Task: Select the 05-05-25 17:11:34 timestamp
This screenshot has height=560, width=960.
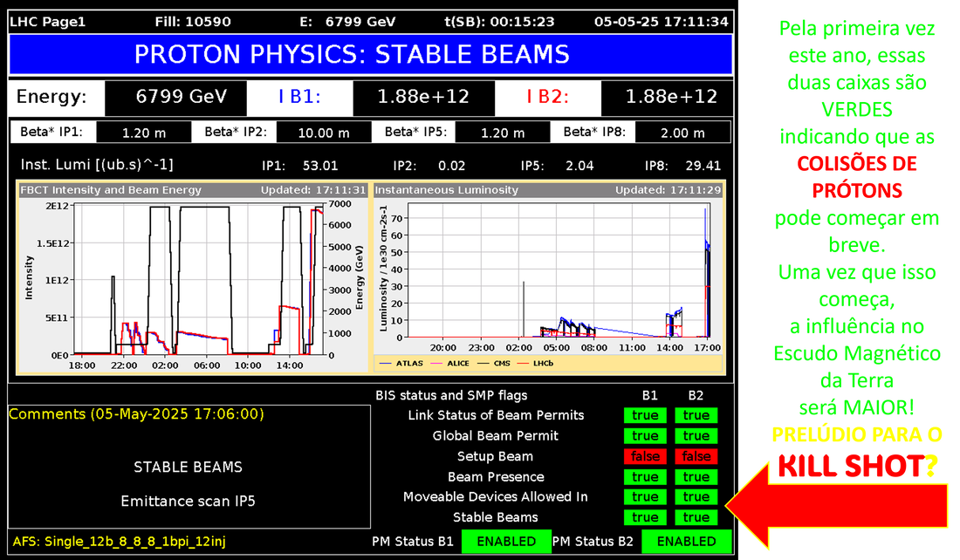Action: pos(662,22)
